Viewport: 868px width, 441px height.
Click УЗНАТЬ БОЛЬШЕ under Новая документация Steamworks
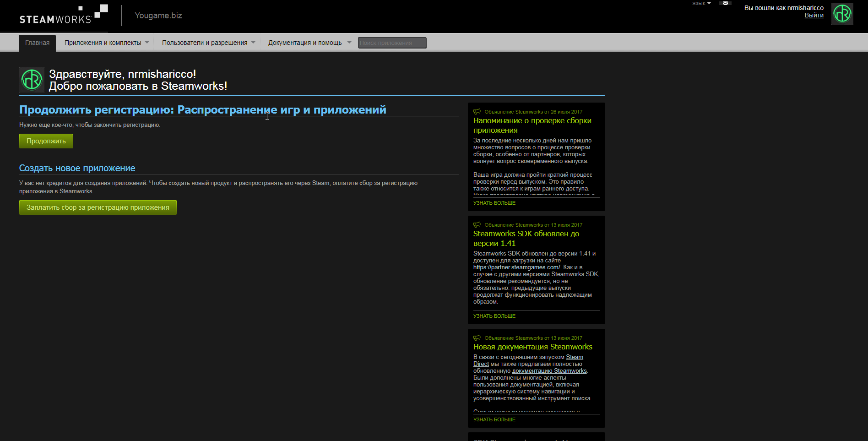click(494, 419)
